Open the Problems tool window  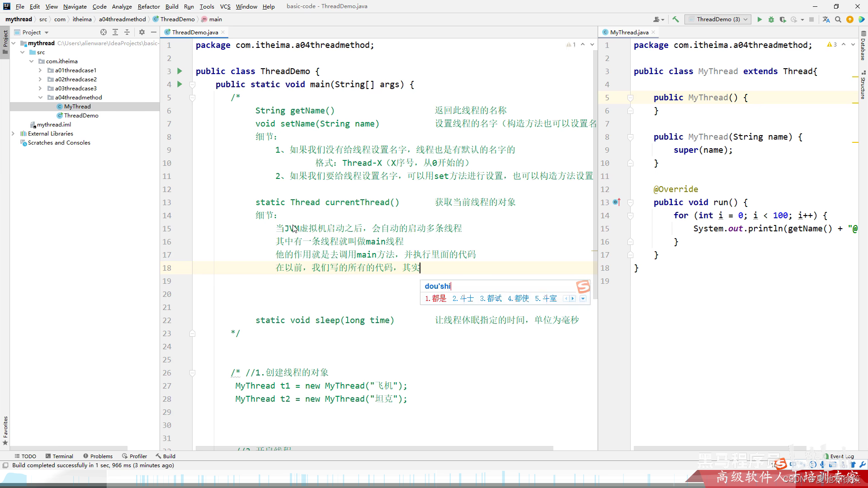pos(98,456)
